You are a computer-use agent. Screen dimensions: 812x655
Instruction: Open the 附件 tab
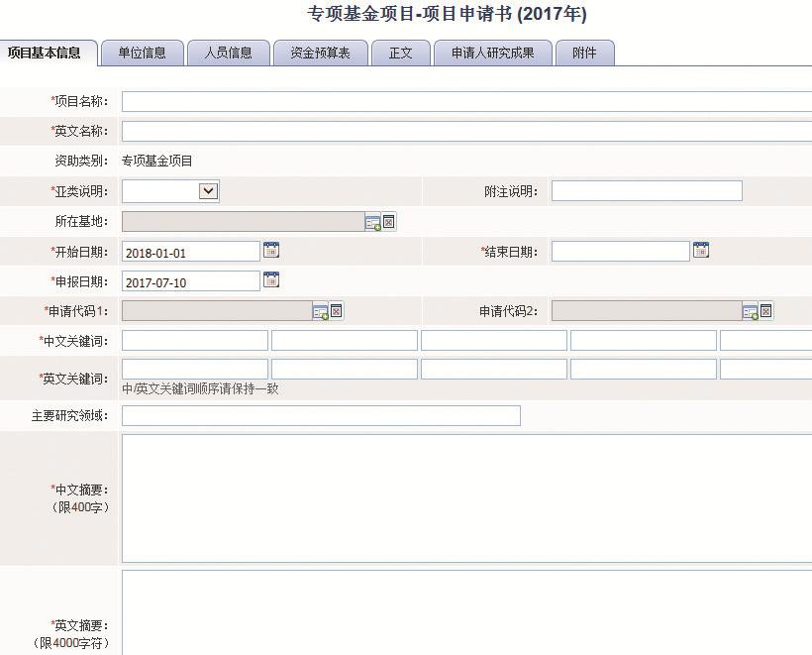click(584, 54)
